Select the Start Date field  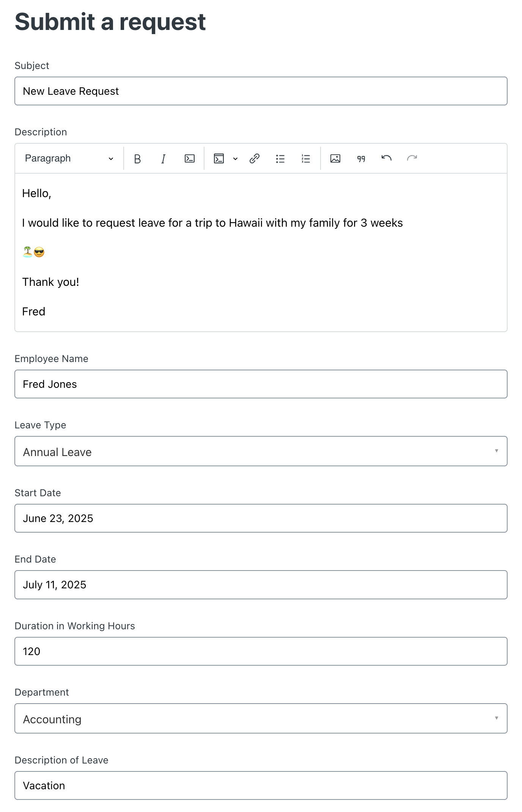pos(261,518)
